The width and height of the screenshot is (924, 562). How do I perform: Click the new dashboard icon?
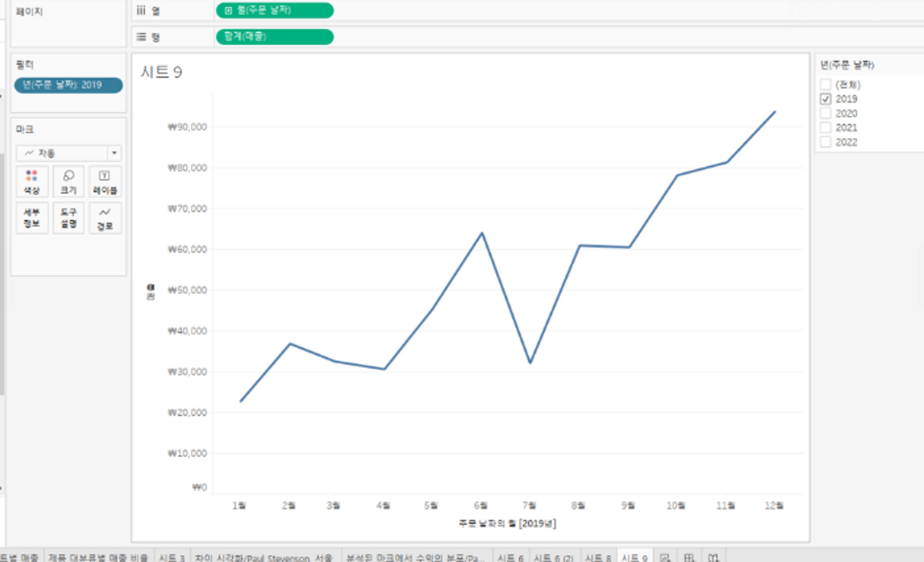tap(689, 557)
